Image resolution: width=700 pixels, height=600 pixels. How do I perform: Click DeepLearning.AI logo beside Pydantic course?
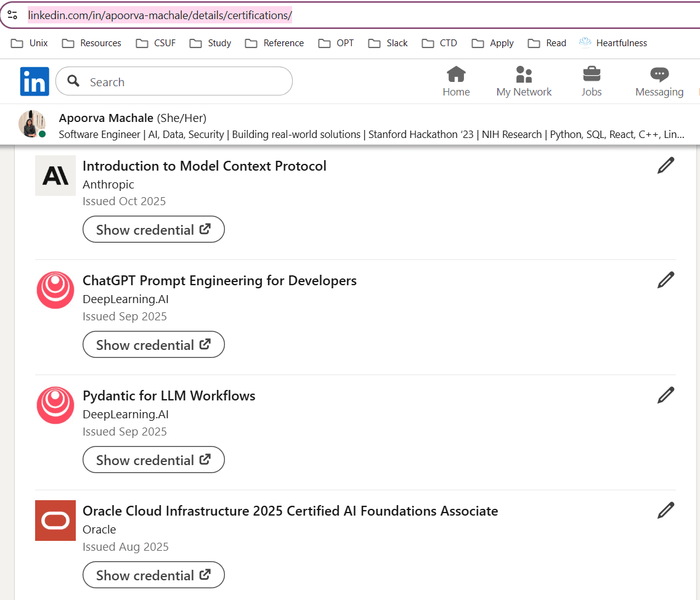[x=55, y=405]
